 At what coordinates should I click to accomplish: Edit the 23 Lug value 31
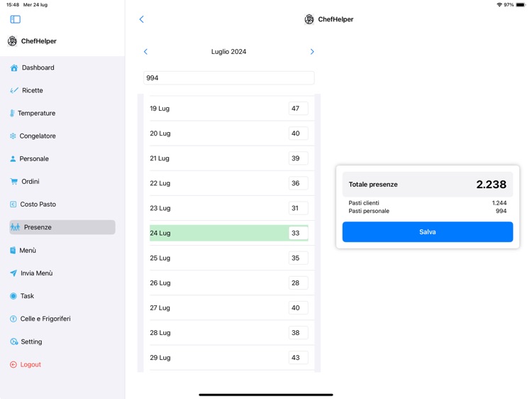tap(298, 208)
